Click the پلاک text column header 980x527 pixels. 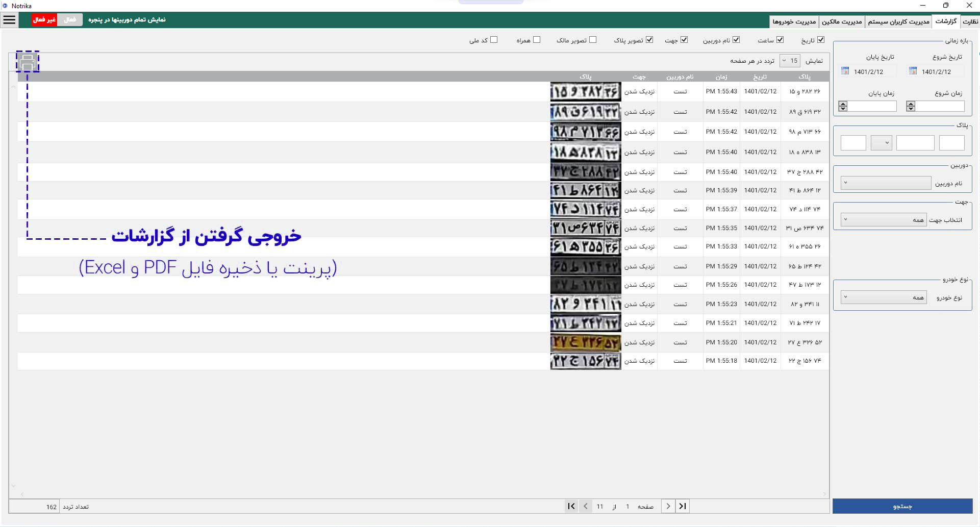[805, 77]
